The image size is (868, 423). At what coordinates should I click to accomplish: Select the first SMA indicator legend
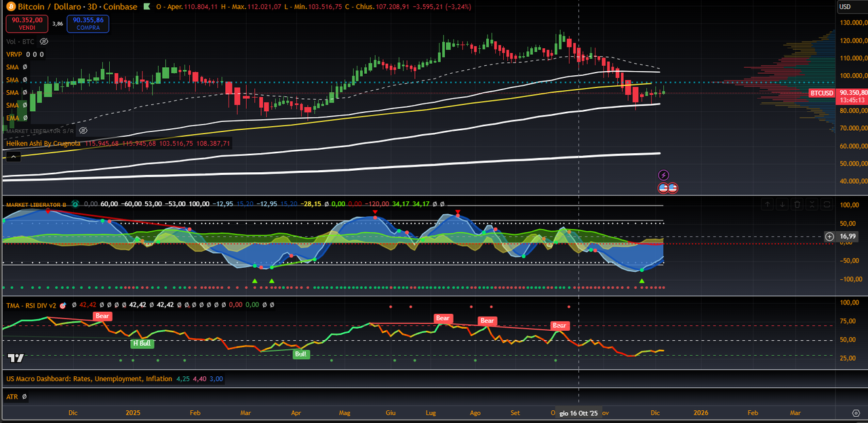(x=12, y=67)
